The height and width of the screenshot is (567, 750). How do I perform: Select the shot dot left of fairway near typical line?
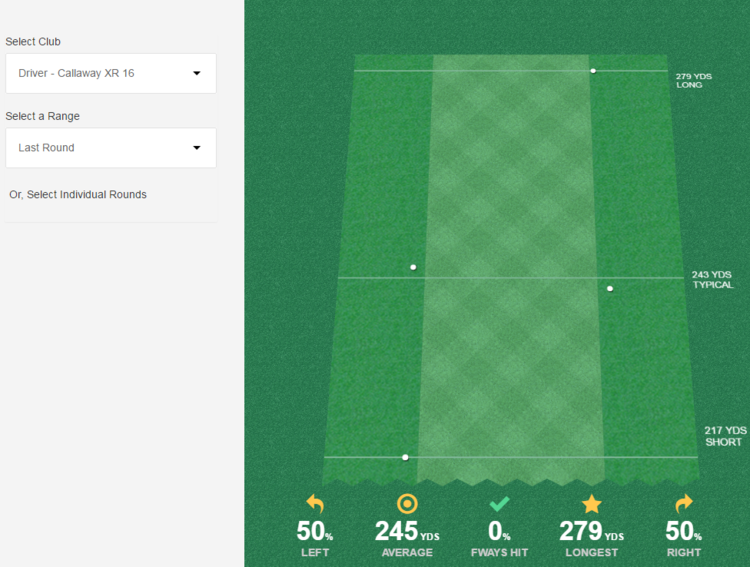pyautogui.click(x=413, y=267)
